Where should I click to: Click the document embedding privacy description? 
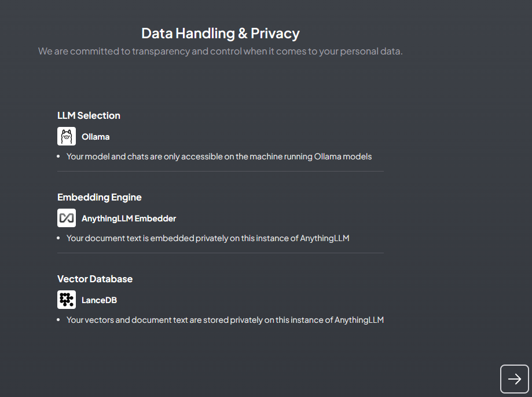208,238
